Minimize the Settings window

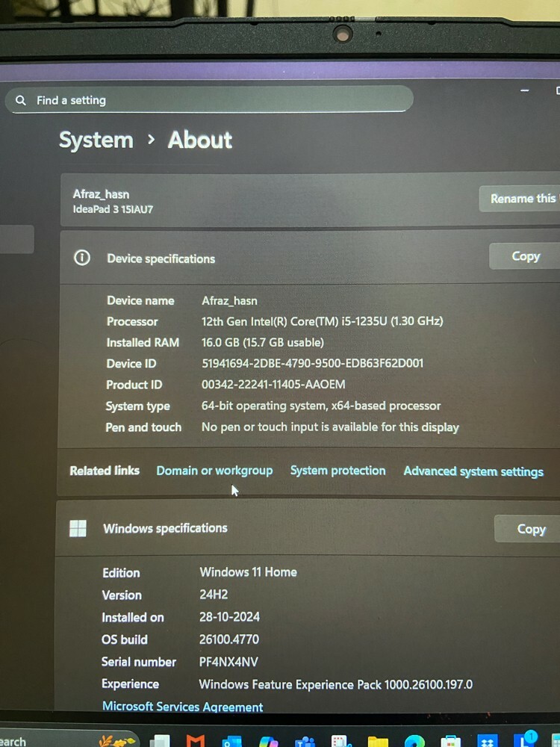[525, 90]
